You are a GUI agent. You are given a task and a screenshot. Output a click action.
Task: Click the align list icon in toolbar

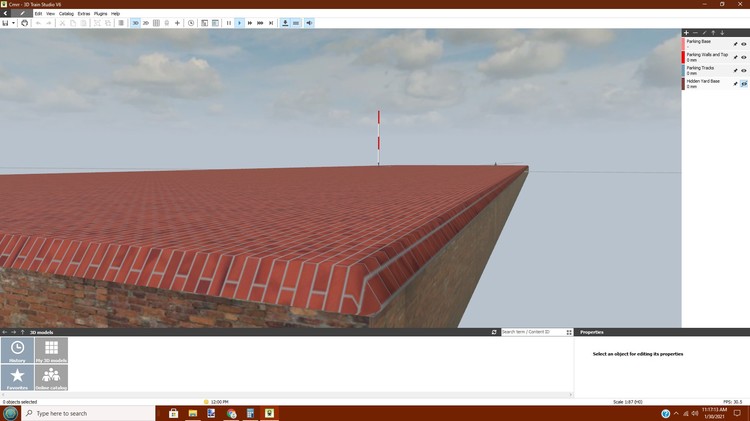click(121, 23)
